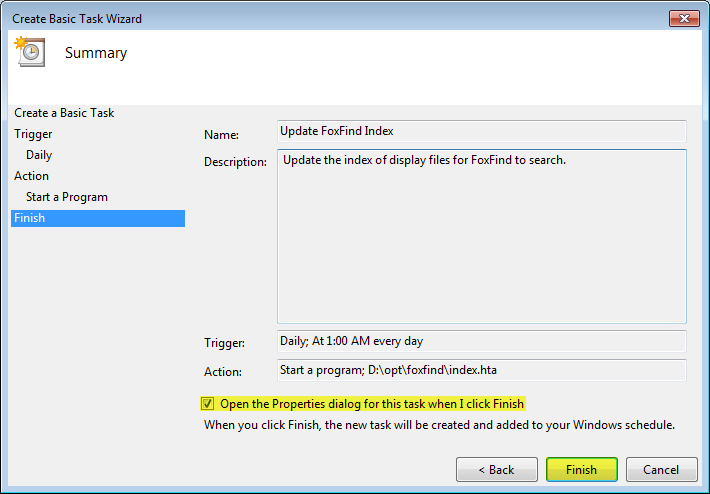The height and width of the screenshot is (494, 710).
Task: Cancel the wizard
Action: tap(661, 470)
